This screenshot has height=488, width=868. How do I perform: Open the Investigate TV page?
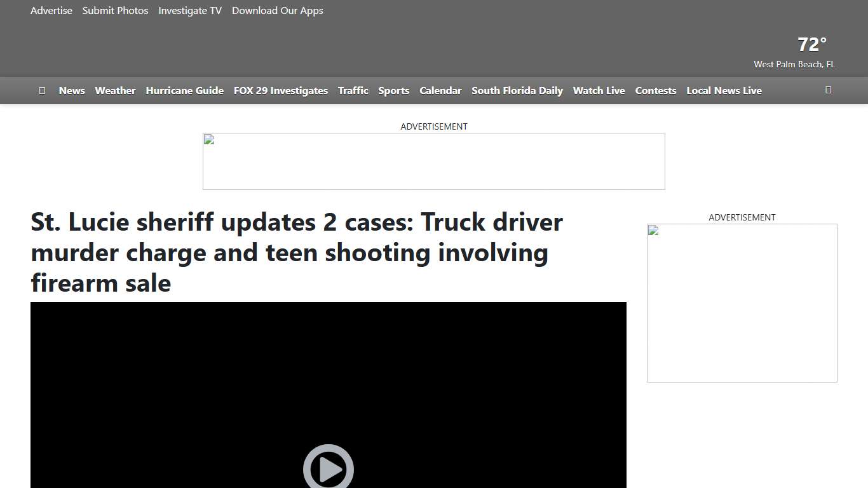(x=189, y=10)
